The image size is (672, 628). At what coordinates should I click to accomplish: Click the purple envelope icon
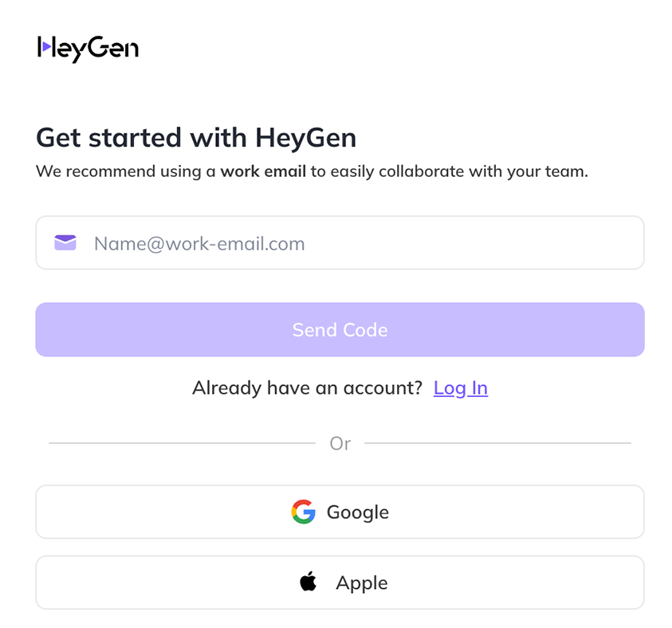pos(65,242)
